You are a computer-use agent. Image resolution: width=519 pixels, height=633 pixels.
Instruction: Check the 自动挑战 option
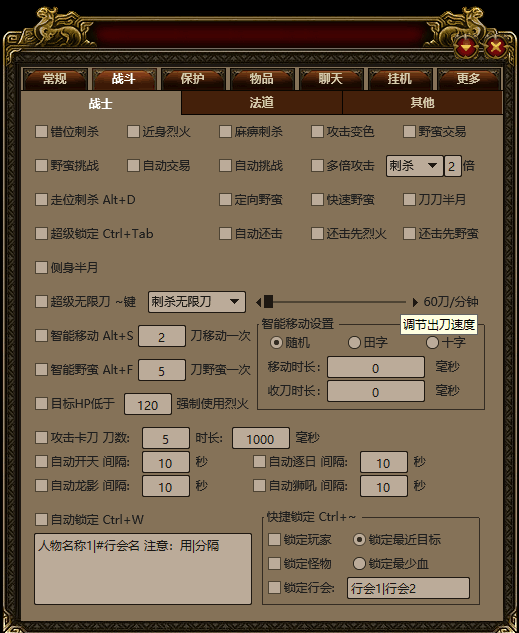225,166
